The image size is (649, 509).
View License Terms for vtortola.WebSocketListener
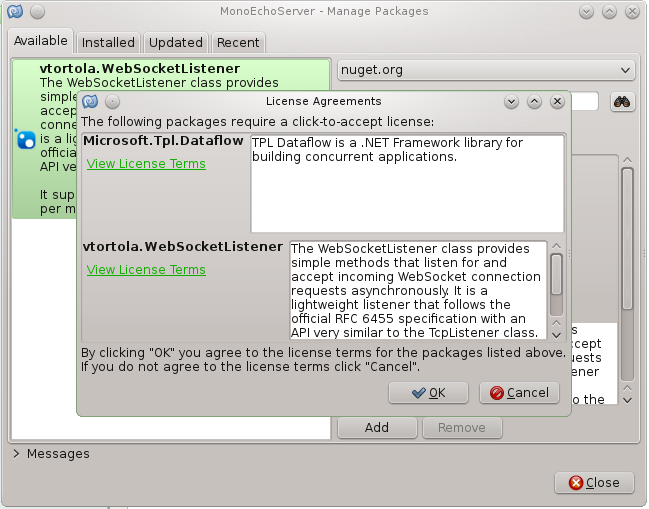click(x=146, y=270)
